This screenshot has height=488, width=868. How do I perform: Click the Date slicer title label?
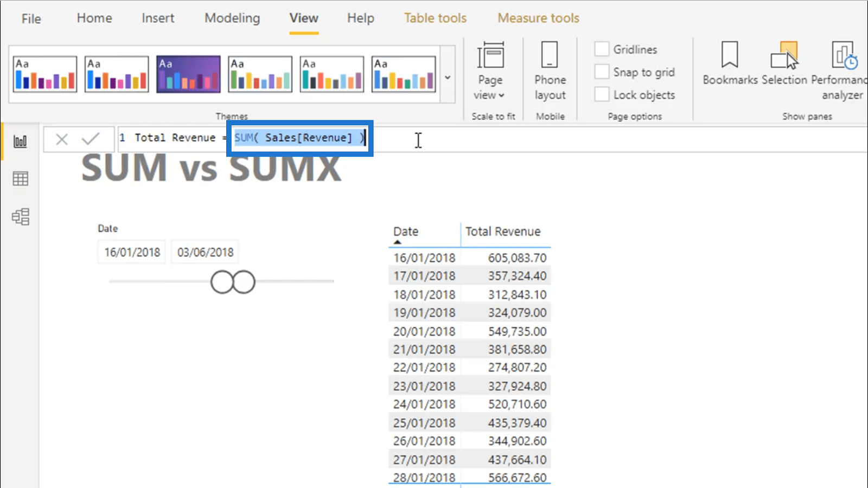[x=107, y=228]
